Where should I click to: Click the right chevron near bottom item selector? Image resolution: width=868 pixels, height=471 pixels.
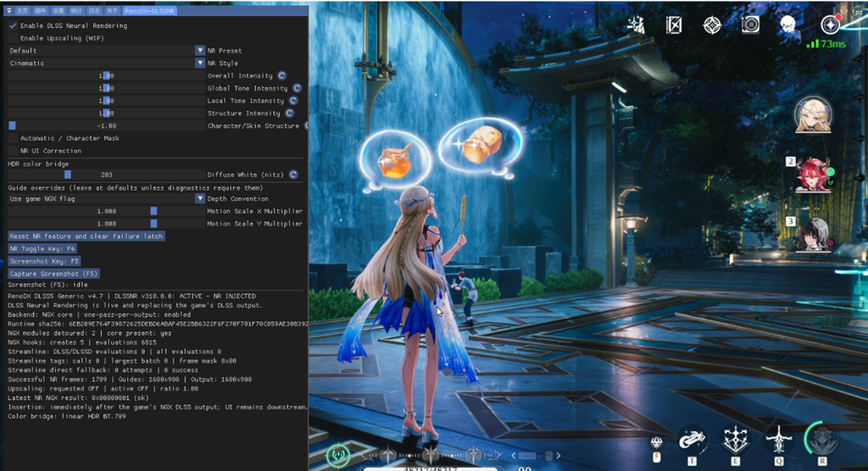(x=558, y=456)
